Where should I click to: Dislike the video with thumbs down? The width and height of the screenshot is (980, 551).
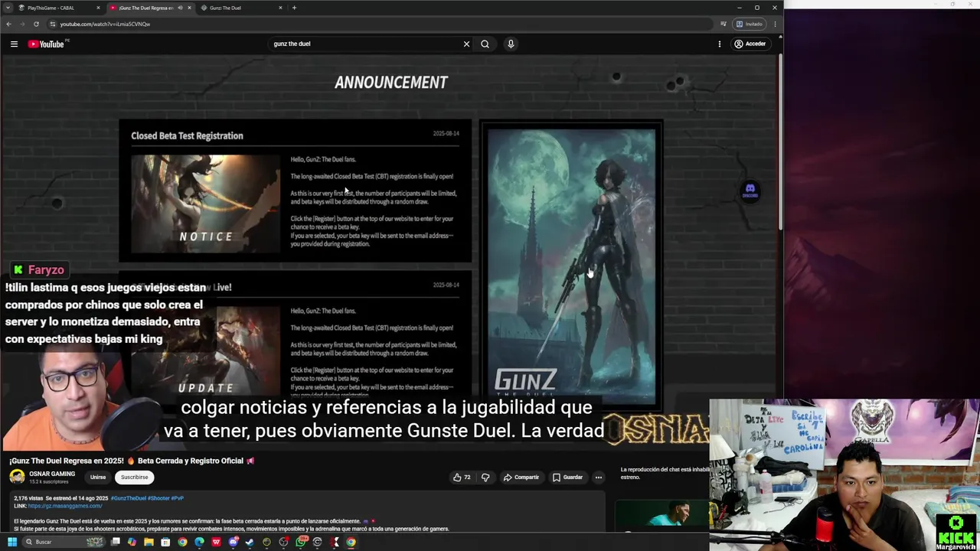pos(485,477)
